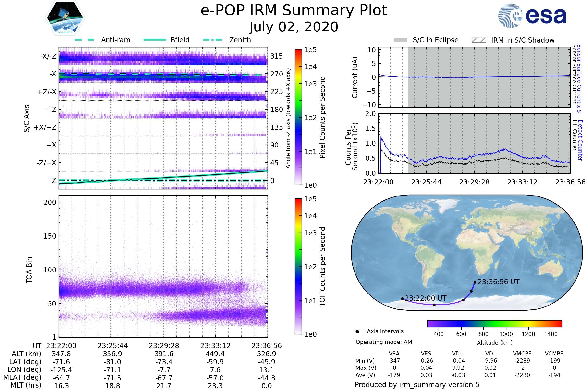Click the CASSIOPE satellite hexagon logo
Viewport: 588px width, 392px height.
(x=65, y=18)
